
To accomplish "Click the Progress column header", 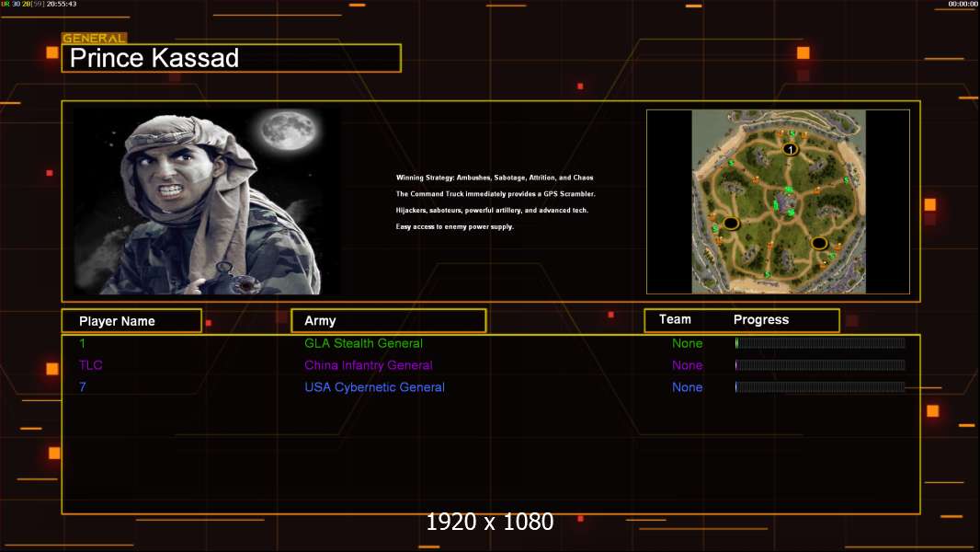I will coord(760,319).
